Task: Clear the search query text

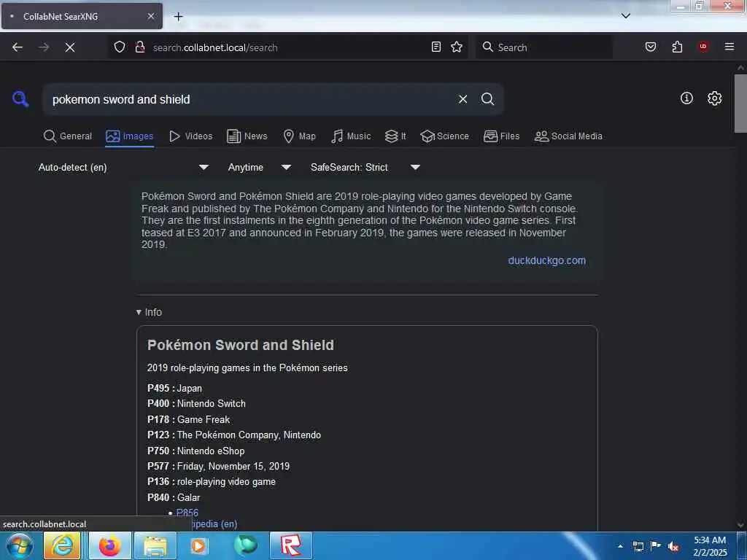Action: pyautogui.click(x=462, y=99)
